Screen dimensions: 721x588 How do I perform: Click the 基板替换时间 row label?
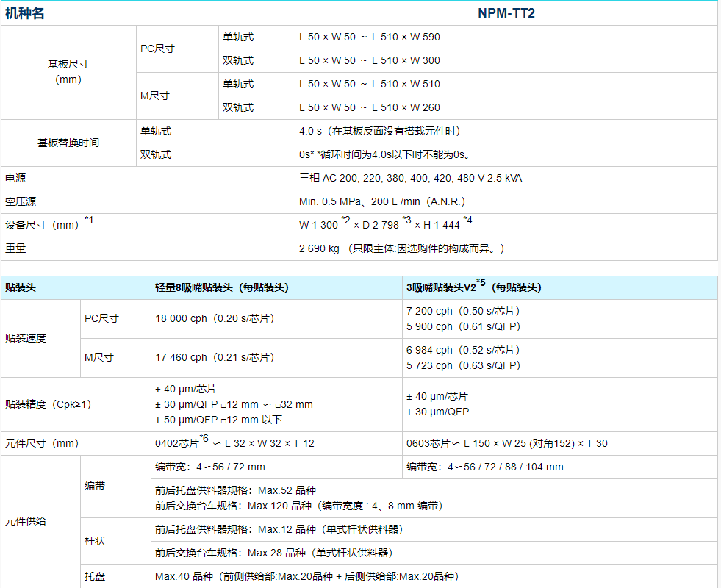68,143
